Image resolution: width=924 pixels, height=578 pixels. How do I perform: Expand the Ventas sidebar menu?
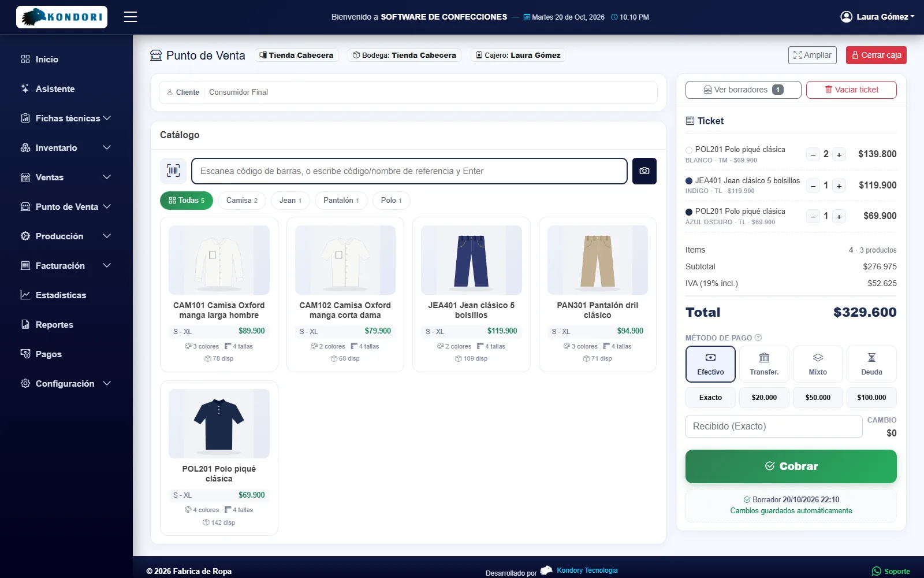66,177
